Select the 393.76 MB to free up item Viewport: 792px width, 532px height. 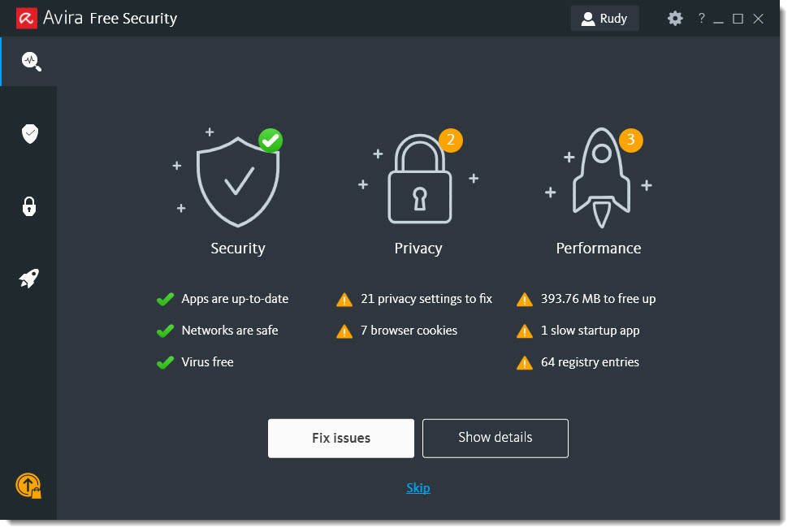tap(586, 299)
